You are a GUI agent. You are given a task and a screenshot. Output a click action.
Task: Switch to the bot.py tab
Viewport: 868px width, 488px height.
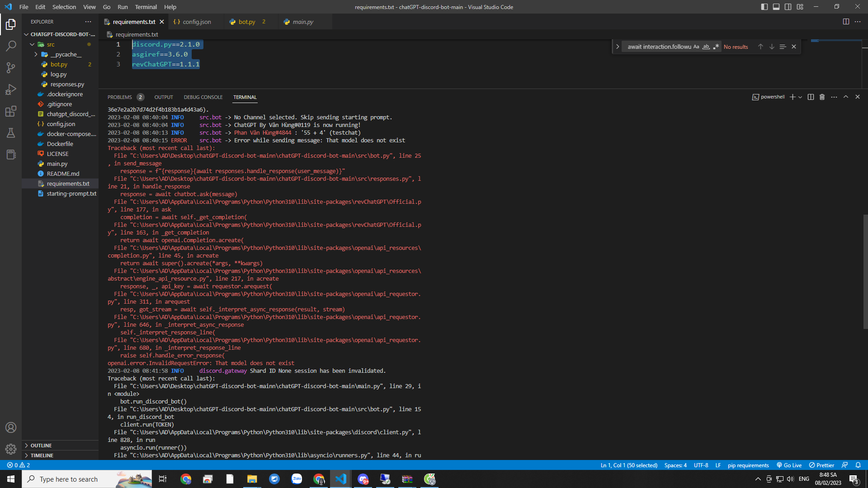247,21
